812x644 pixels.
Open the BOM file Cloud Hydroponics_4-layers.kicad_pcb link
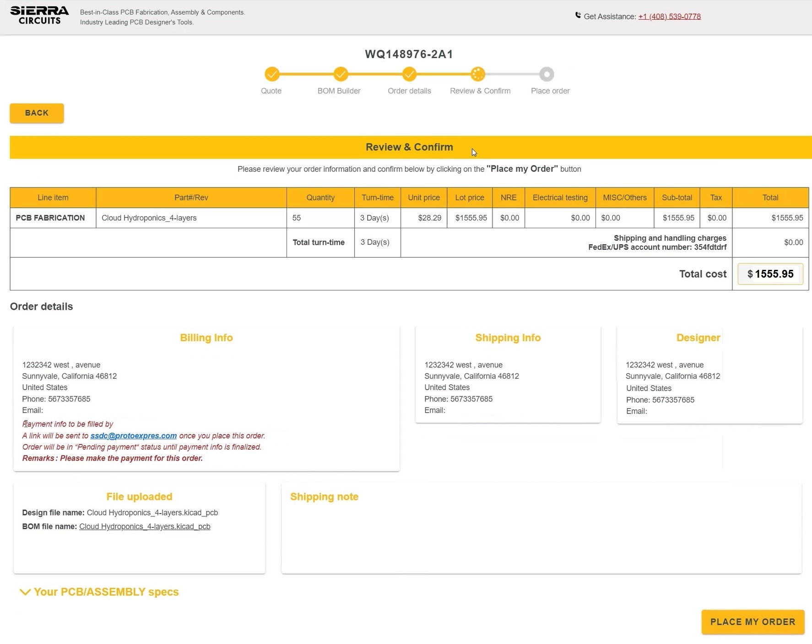tap(145, 526)
